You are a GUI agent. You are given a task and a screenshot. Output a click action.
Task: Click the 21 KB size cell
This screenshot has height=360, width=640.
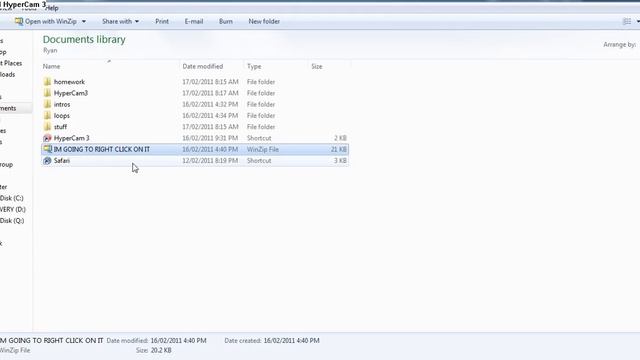click(x=339, y=149)
